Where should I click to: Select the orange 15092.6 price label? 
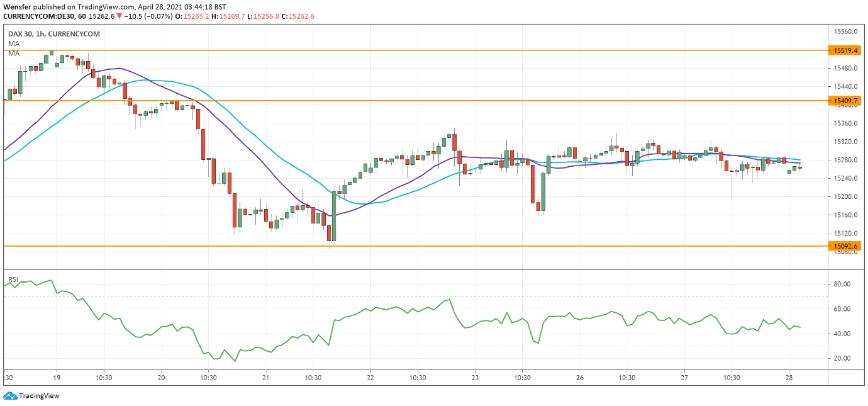tap(843, 246)
